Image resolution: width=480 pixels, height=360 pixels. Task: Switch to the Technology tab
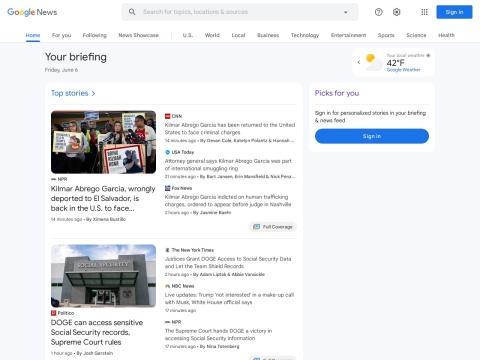click(x=305, y=35)
